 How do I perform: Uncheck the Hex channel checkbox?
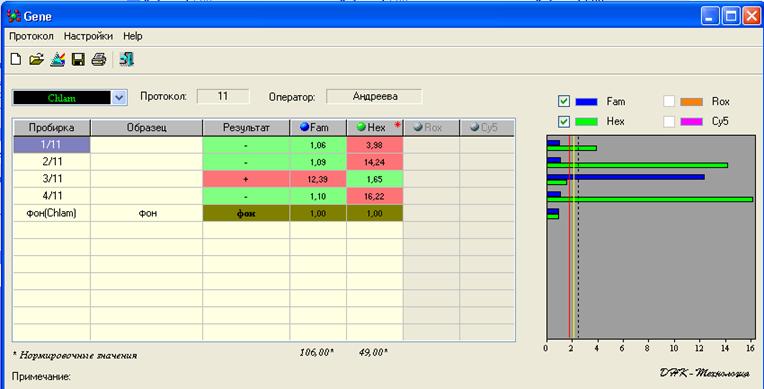coord(564,121)
